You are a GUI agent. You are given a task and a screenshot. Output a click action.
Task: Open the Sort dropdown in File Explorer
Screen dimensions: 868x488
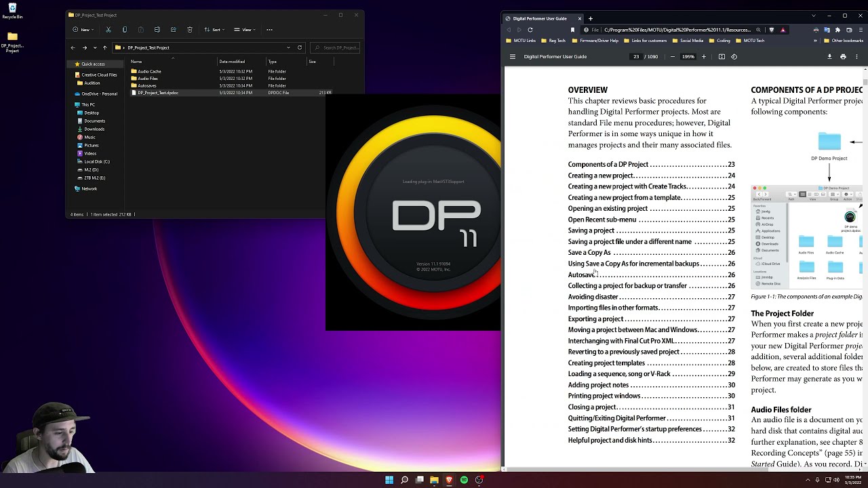point(215,30)
